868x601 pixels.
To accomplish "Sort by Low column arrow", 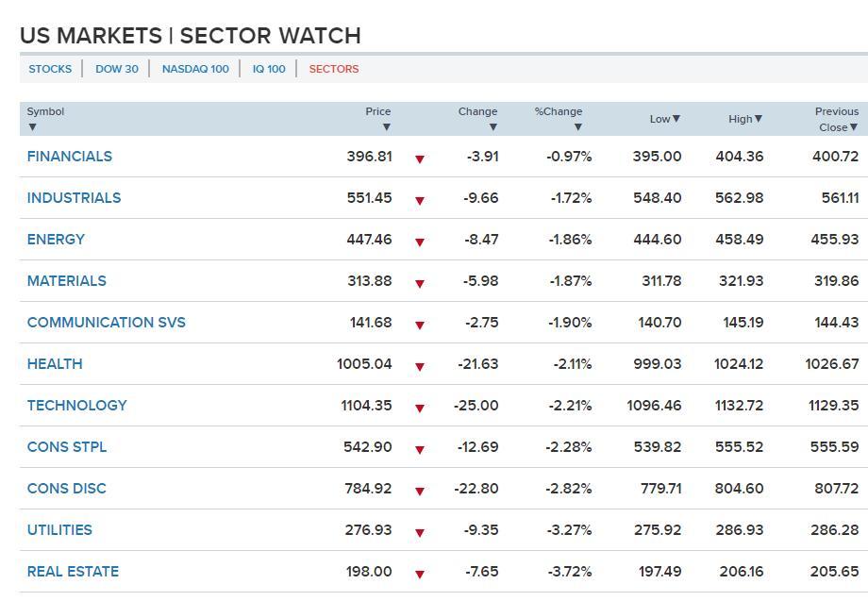I will point(676,119).
